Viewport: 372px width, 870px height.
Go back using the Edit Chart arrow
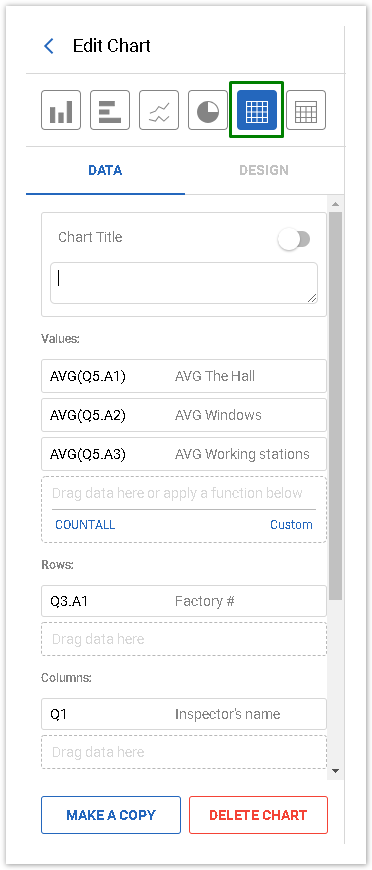49,46
